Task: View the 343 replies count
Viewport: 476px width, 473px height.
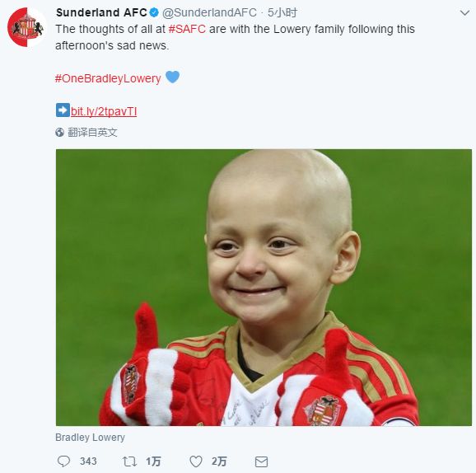Action: [x=88, y=461]
